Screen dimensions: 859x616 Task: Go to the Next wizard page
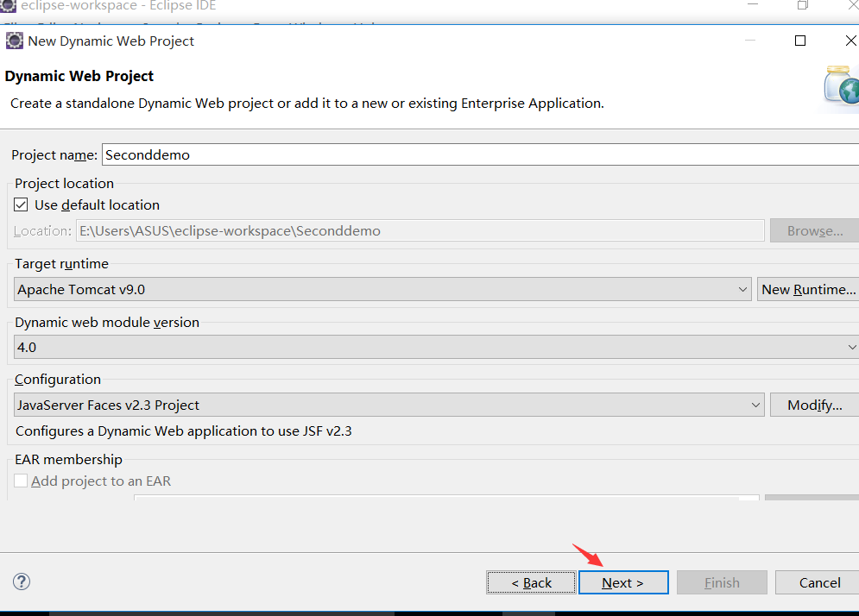623,582
